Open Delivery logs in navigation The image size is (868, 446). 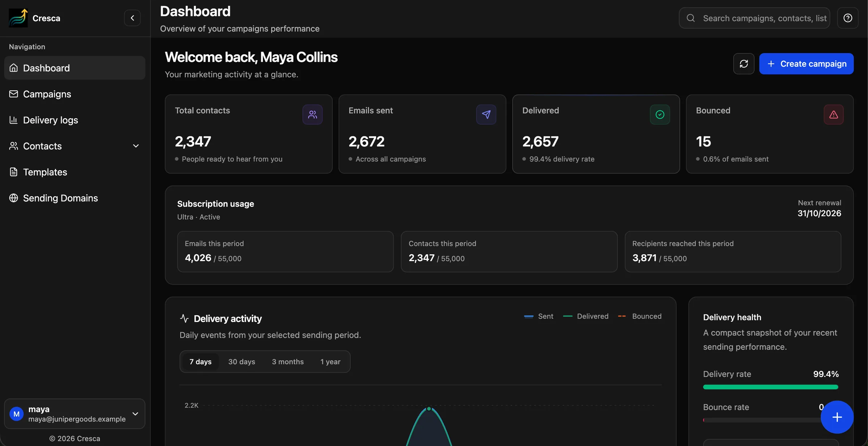click(75, 120)
